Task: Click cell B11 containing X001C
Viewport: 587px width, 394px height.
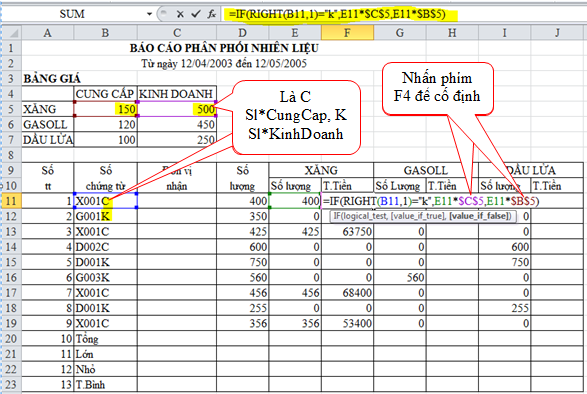Action: [106, 201]
